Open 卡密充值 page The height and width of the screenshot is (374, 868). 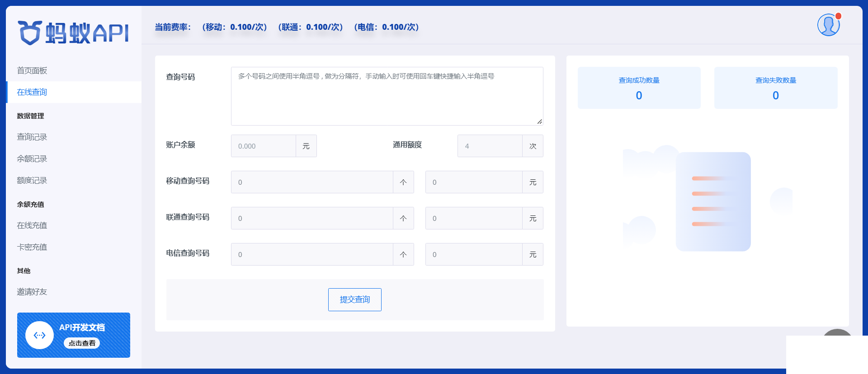32,247
